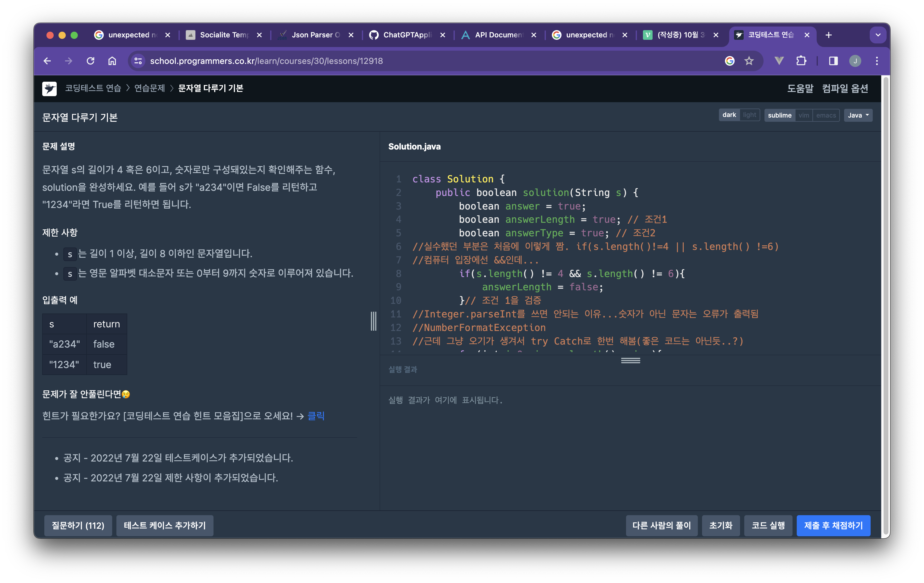
Task: Open the 컴파일 옵션 menu item
Action: pos(845,89)
